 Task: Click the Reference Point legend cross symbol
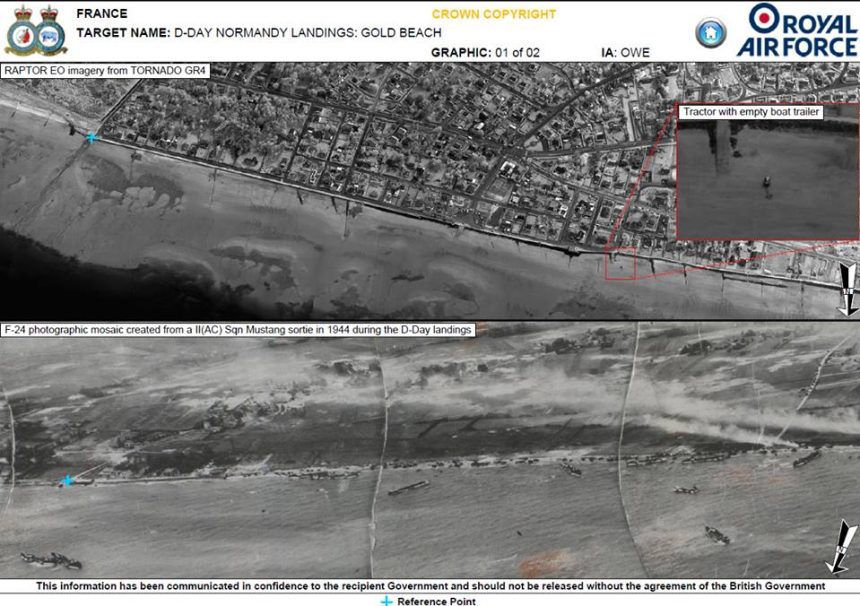point(387,601)
